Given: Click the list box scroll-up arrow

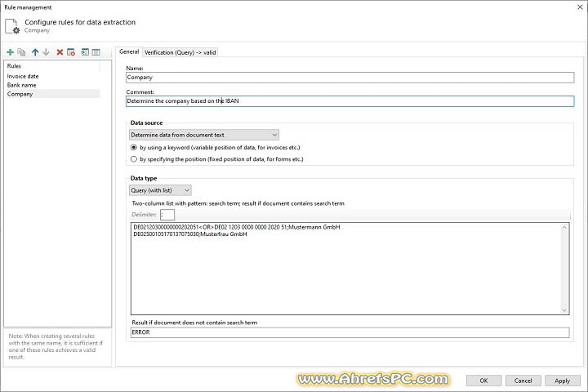Looking at the screenshot, I should pos(564,227).
